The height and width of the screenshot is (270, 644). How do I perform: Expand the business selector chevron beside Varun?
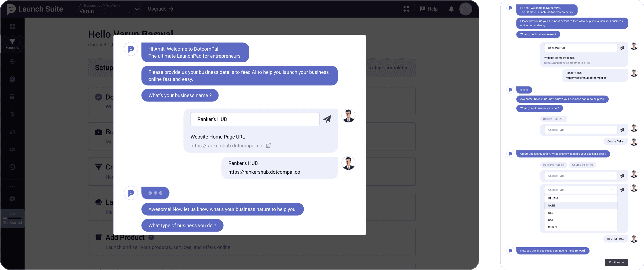[x=137, y=9]
